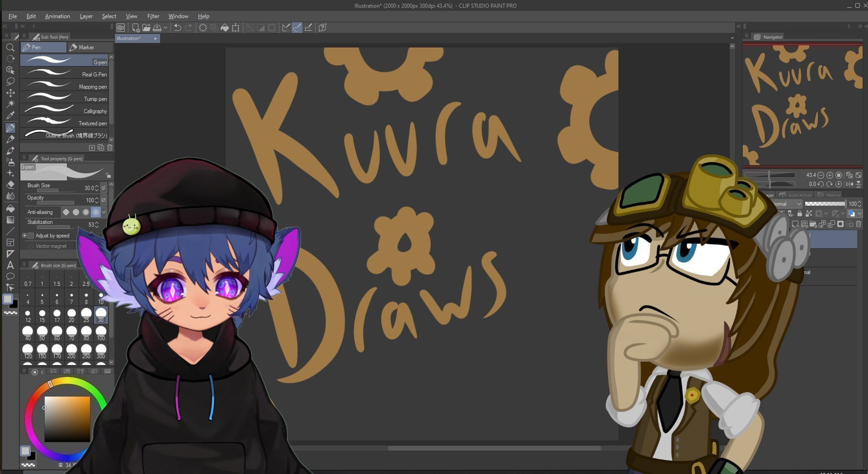The image size is (868, 474).
Task: Select the Text tool
Action: [x=10, y=265]
